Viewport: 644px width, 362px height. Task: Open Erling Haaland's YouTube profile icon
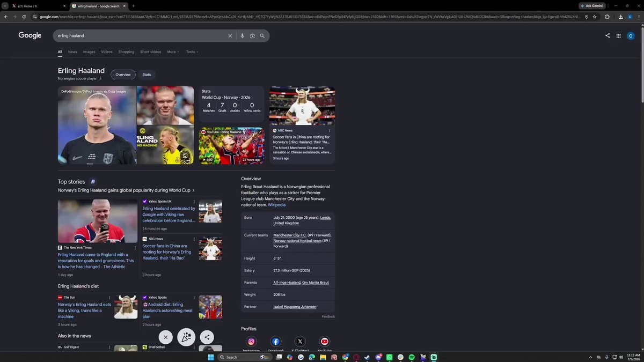click(x=325, y=342)
